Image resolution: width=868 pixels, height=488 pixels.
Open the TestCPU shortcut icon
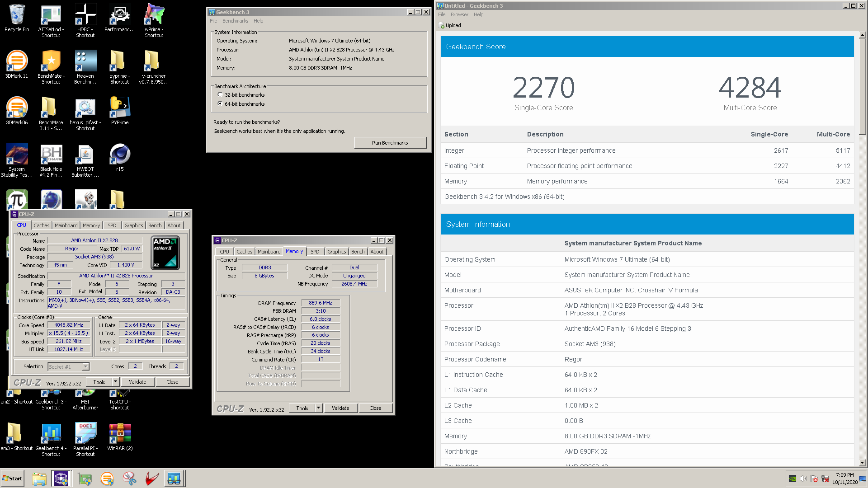click(119, 400)
